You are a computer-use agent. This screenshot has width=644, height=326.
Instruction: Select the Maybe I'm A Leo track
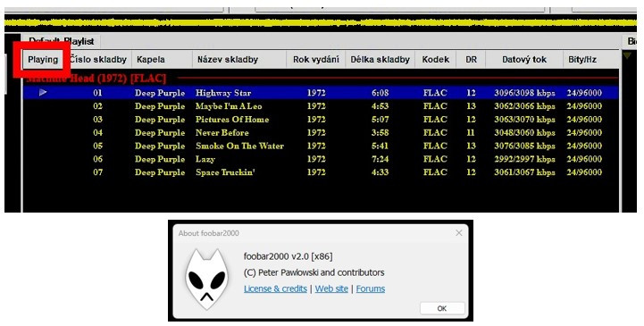click(321, 106)
